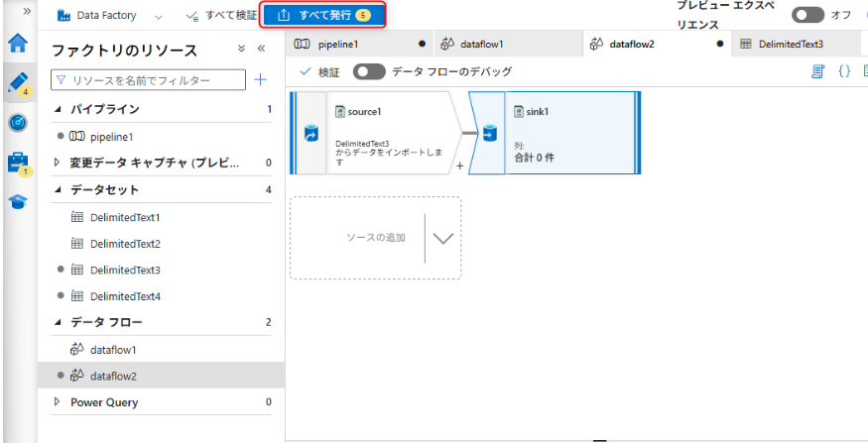Open the add-source dropdown chevron
The image size is (868, 443).
[x=442, y=239]
